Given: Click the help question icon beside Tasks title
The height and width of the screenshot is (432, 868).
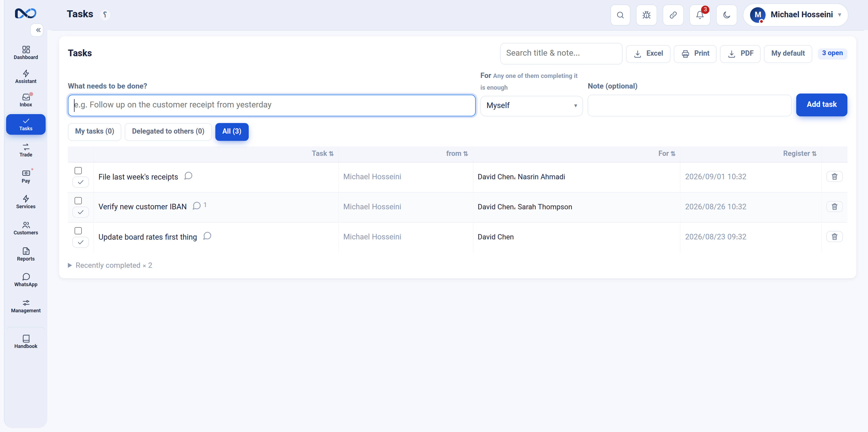Looking at the screenshot, I should tap(105, 14).
